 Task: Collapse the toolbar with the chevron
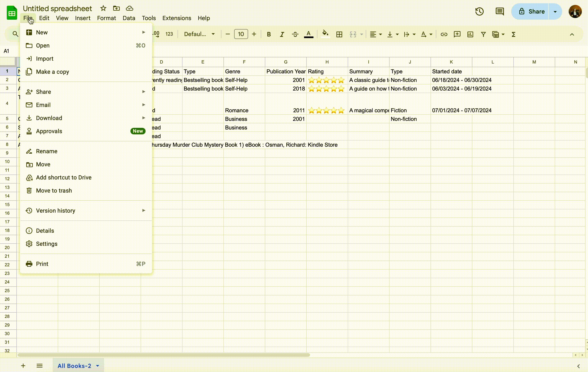click(572, 34)
